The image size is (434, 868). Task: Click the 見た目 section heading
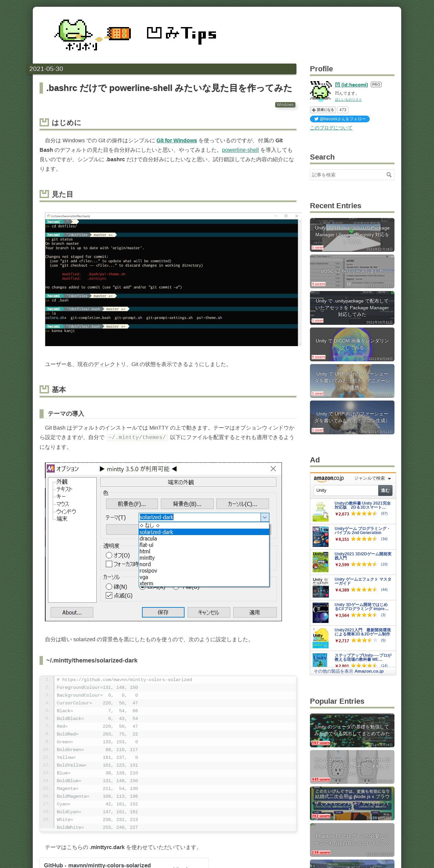pyautogui.click(x=62, y=194)
